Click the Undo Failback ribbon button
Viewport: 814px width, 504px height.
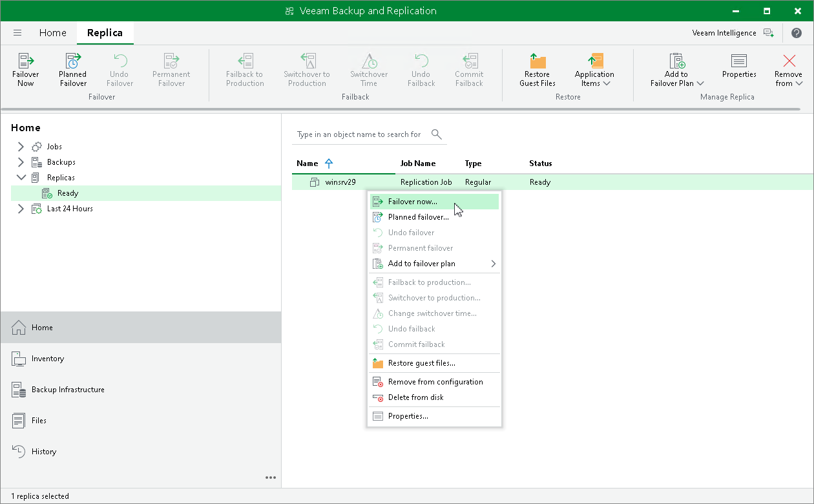point(421,70)
